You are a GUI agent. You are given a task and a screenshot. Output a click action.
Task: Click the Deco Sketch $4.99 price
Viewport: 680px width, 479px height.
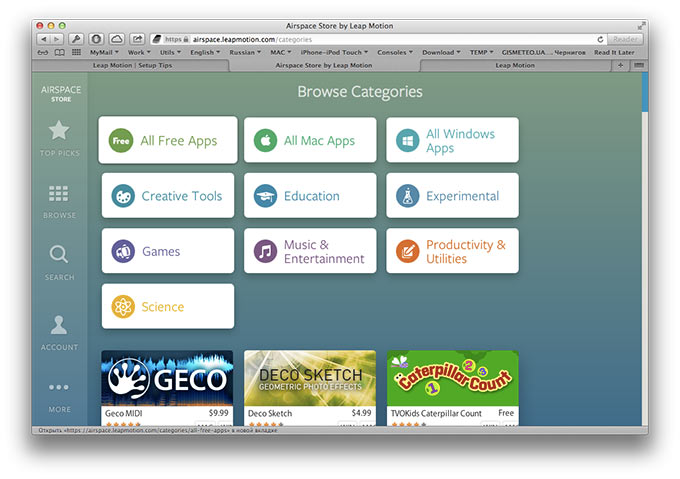pos(361,413)
